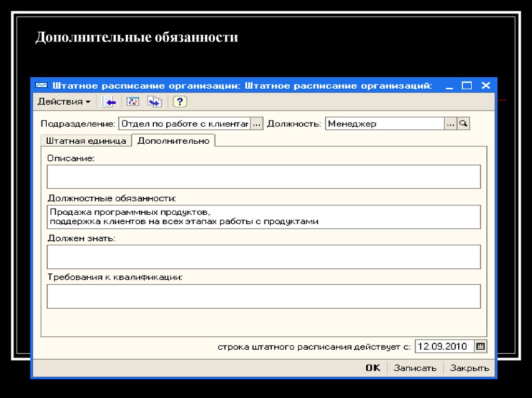Click the Должностные обязанности text area
532x398 pixels.
263,216
